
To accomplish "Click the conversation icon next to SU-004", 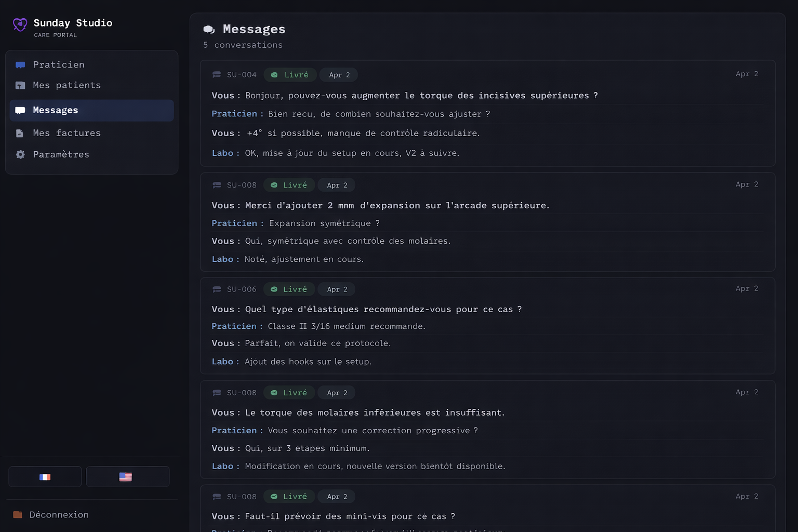I will [x=217, y=75].
